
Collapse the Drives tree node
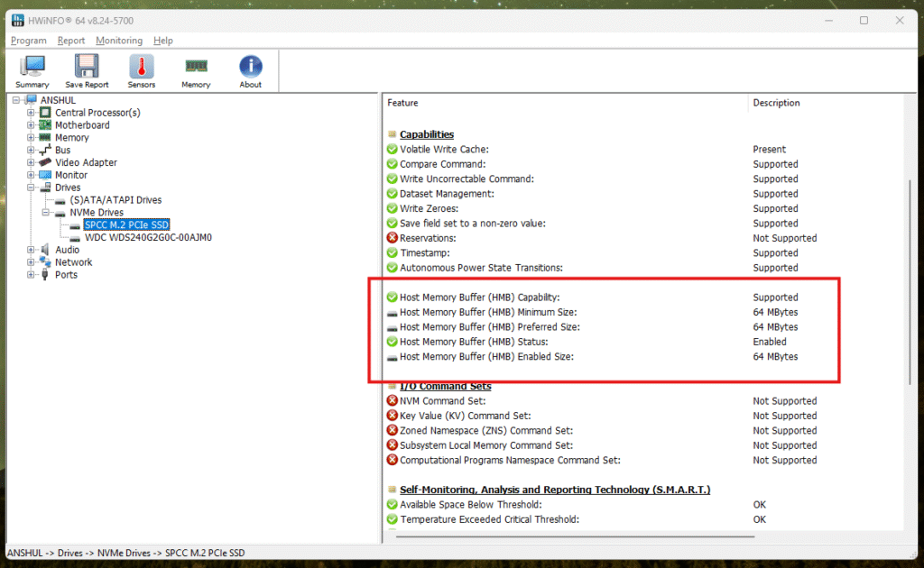(x=32, y=188)
